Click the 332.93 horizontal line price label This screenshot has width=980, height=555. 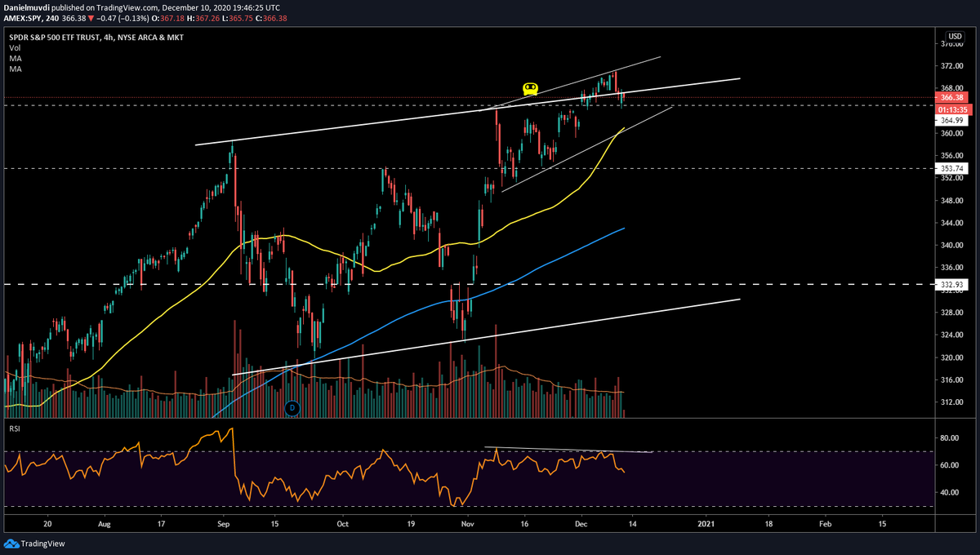click(953, 284)
